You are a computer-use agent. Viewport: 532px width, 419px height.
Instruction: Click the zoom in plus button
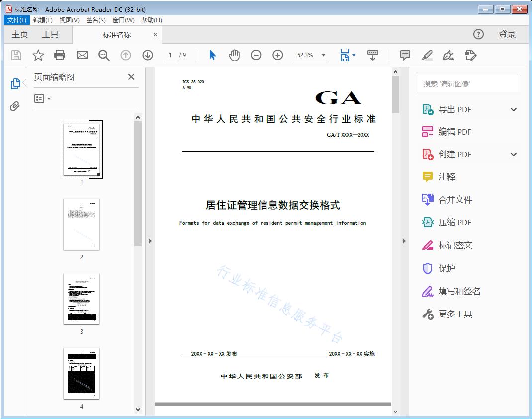(x=278, y=55)
